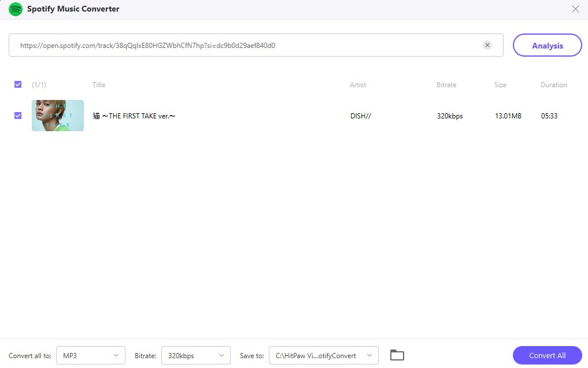Close the Spotify Music Converter window
The image size is (588, 368).
tap(575, 9)
